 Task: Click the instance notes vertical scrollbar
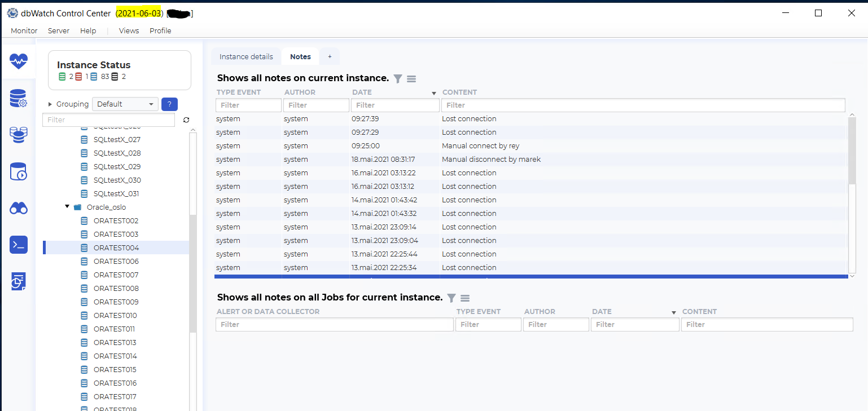point(852,151)
